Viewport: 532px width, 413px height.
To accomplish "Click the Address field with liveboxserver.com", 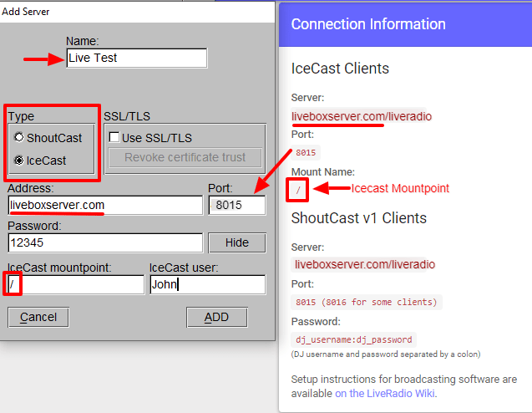I will pos(105,205).
